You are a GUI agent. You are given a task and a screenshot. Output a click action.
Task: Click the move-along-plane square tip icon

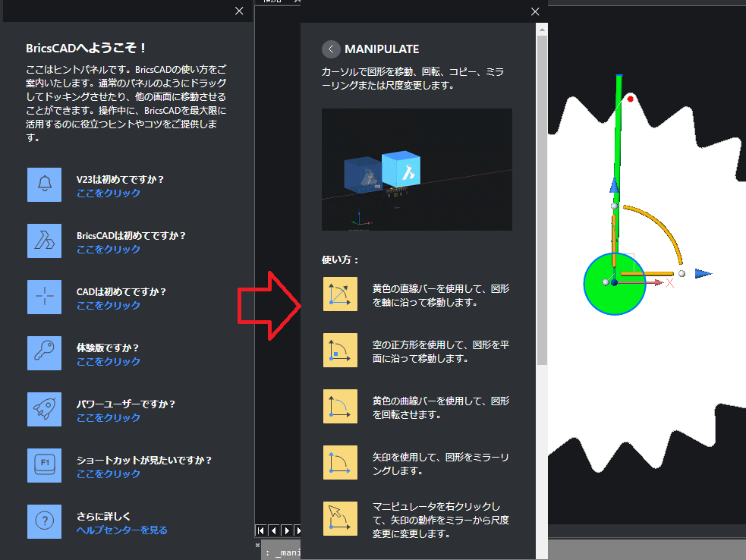coord(340,350)
